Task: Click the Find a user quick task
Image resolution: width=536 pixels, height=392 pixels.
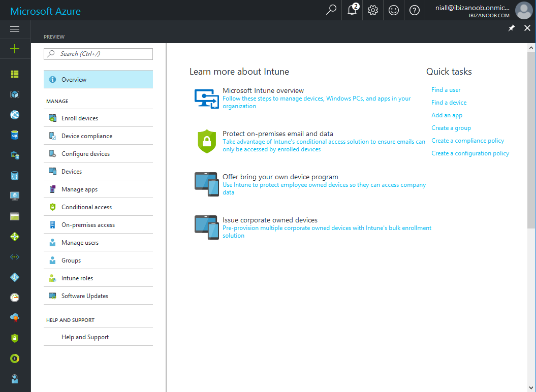Action: pos(446,89)
